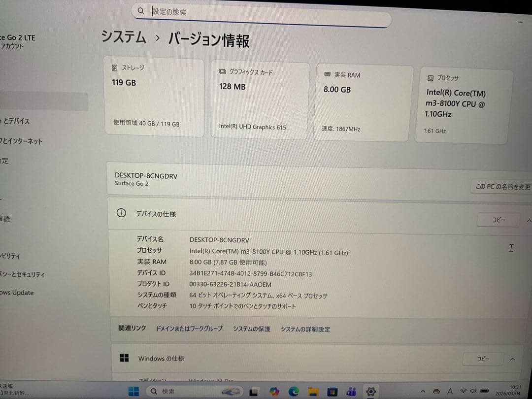This screenshot has width=532, height=399.
Task: Click Intel(R) UHD Graphics 615 text
Action: 252,127
